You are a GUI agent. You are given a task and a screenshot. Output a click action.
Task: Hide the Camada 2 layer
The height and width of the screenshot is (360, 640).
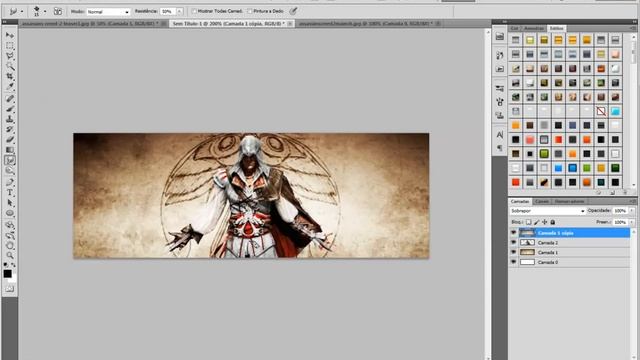[513, 242]
